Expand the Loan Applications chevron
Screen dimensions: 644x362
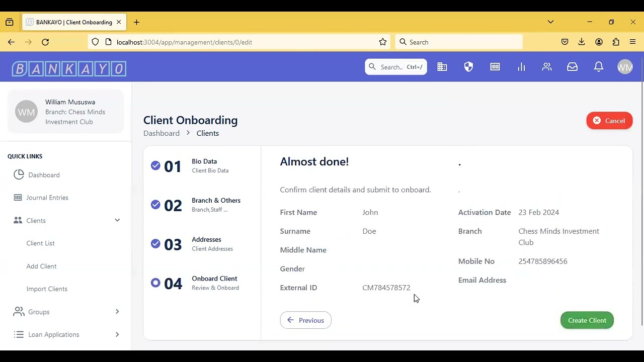pyautogui.click(x=117, y=334)
